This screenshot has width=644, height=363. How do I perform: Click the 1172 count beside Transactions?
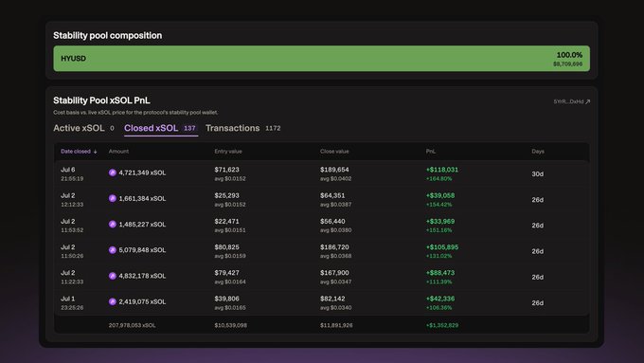273,128
